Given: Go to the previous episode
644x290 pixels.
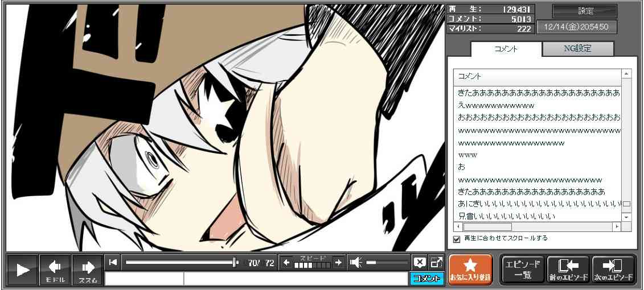Looking at the screenshot, I should (x=568, y=270).
